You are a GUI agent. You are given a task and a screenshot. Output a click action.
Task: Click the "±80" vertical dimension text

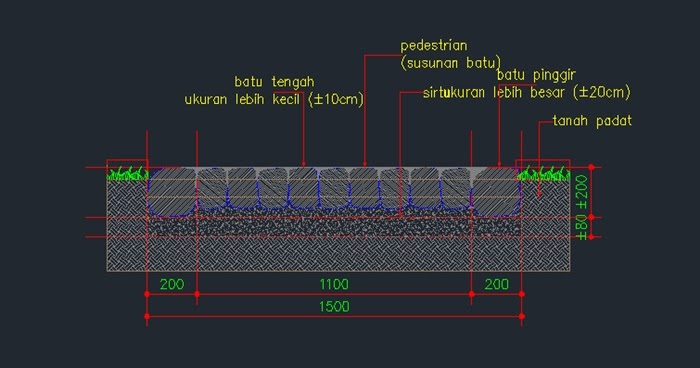pos(581,228)
